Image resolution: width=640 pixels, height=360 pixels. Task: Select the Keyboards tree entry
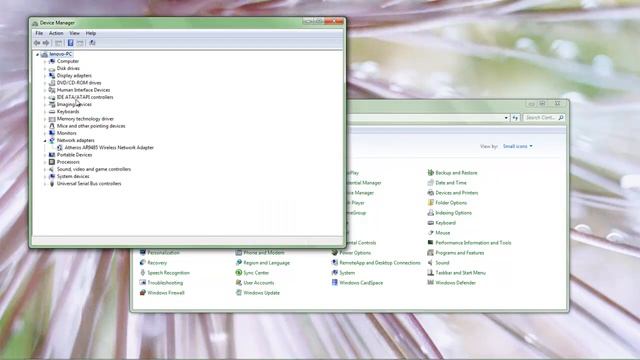click(x=68, y=111)
